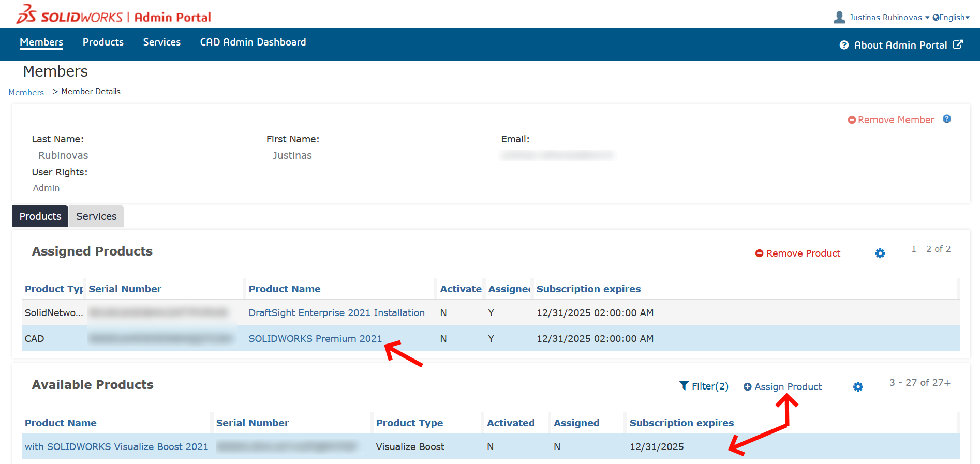This screenshot has height=464, width=980.
Task: Open the English language dropdown
Action: point(955,18)
